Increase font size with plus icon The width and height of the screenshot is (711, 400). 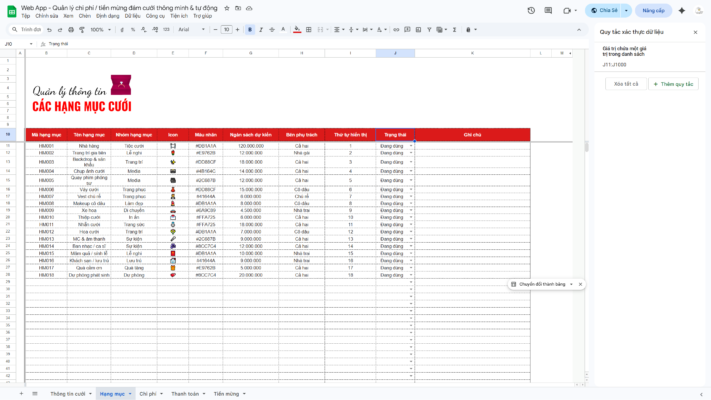click(x=237, y=29)
